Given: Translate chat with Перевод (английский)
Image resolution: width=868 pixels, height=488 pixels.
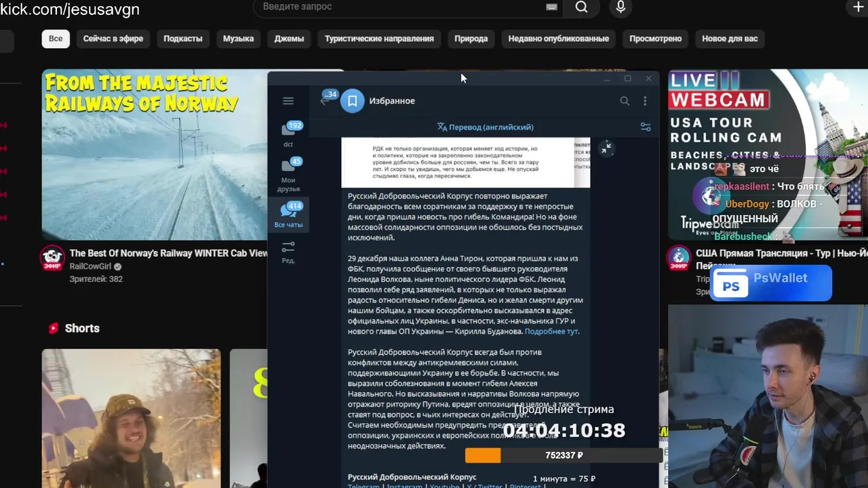Looking at the screenshot, I should (x=485, y=127).
